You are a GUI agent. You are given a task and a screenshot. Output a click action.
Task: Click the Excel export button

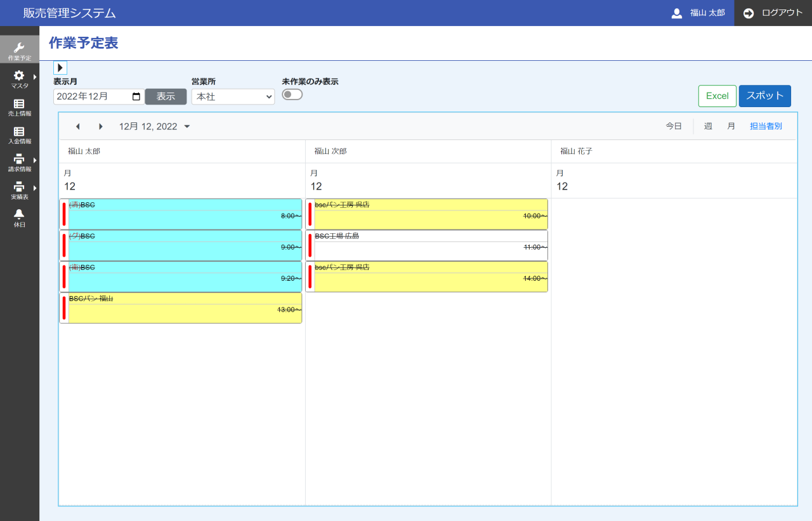point(717,96)
